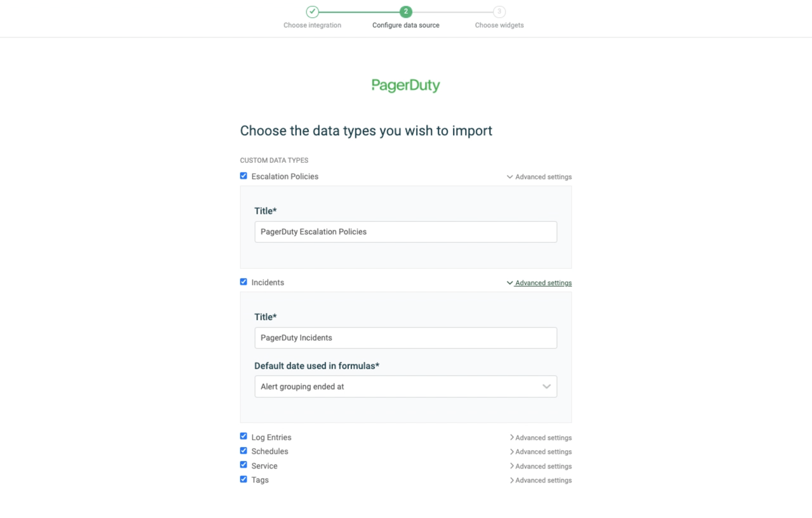The width and height of the screenshot is (812, 518).
Task: Toggle the Log Entries checkbox
Action: (244, 436)
